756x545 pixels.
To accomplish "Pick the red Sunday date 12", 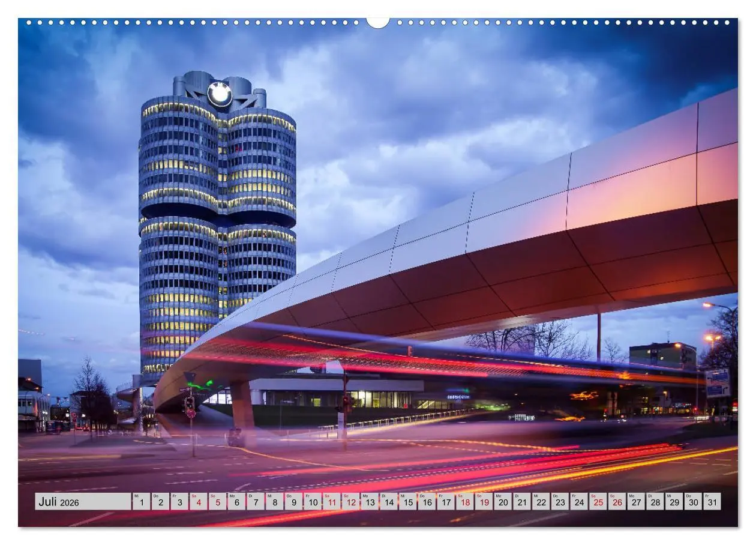I will [350, 502].
